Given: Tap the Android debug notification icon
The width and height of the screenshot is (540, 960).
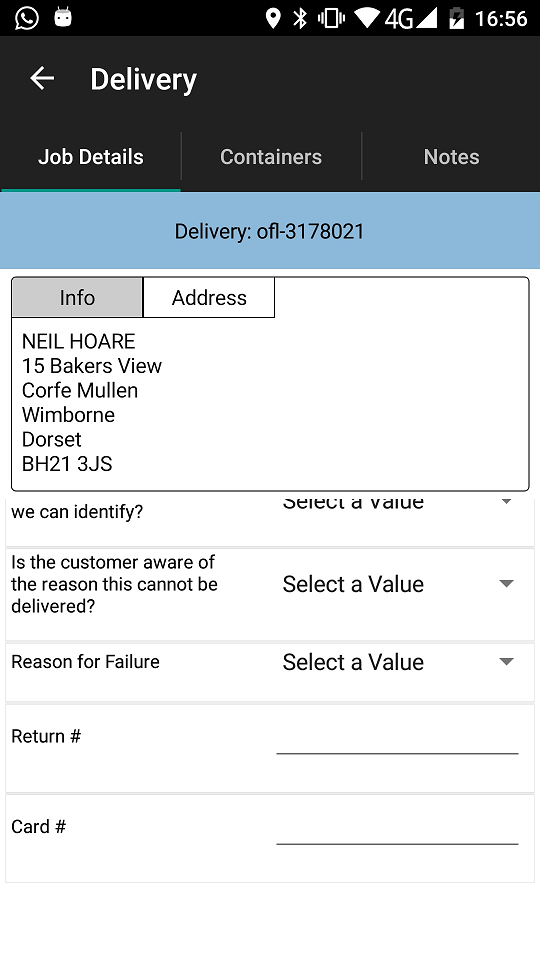Looking at the screenshot, I should (63, 17).
